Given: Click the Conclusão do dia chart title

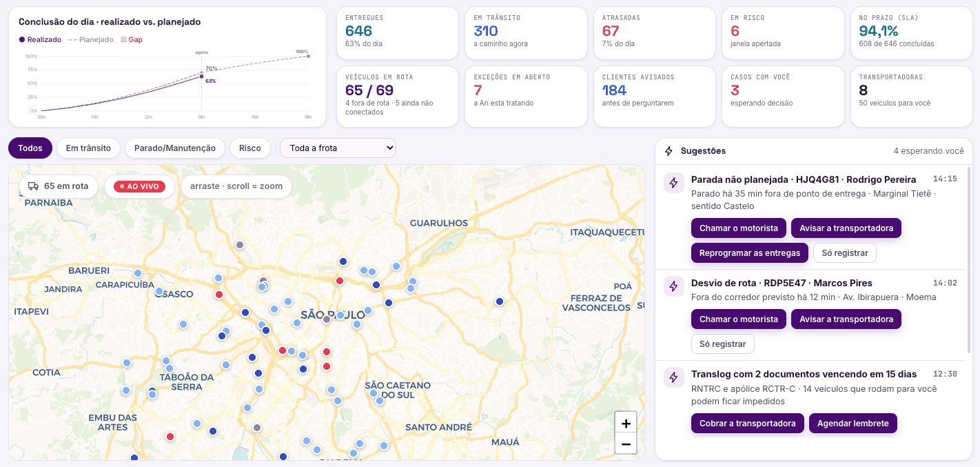Looking at the screenshot, I should [x=110, y=22].
